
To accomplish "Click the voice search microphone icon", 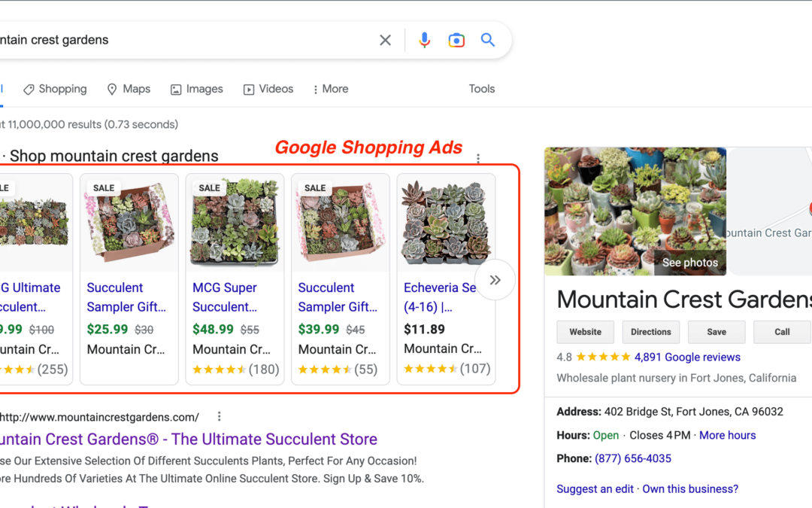I will pyautogui.click(x=424, y=40).
